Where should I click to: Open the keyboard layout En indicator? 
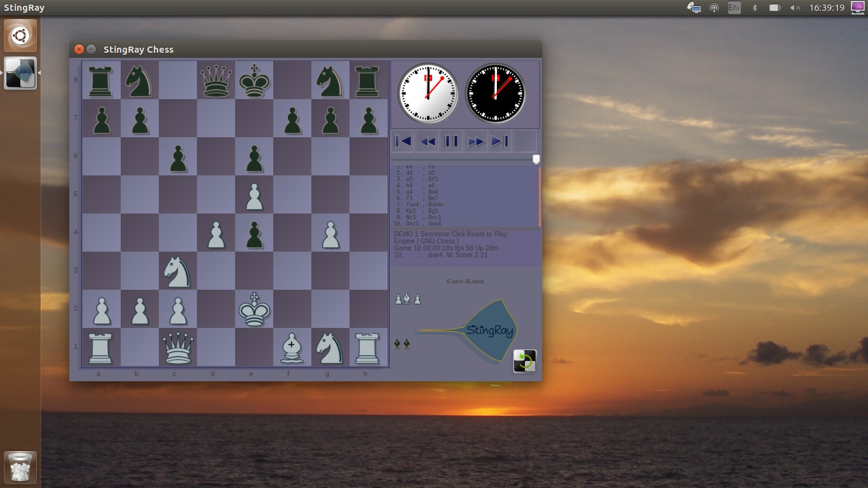[734, 8]
